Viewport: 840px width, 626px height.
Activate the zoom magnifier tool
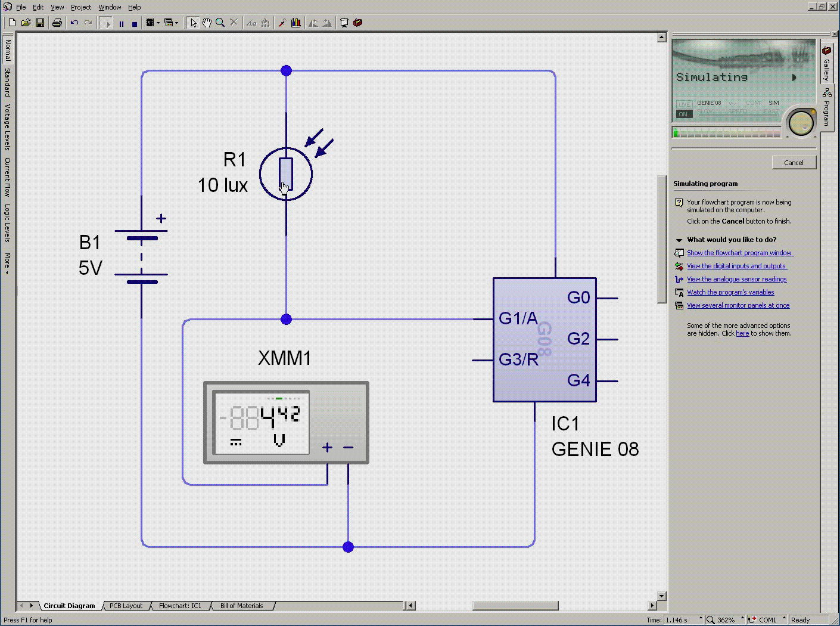click(x=220, y=23)
